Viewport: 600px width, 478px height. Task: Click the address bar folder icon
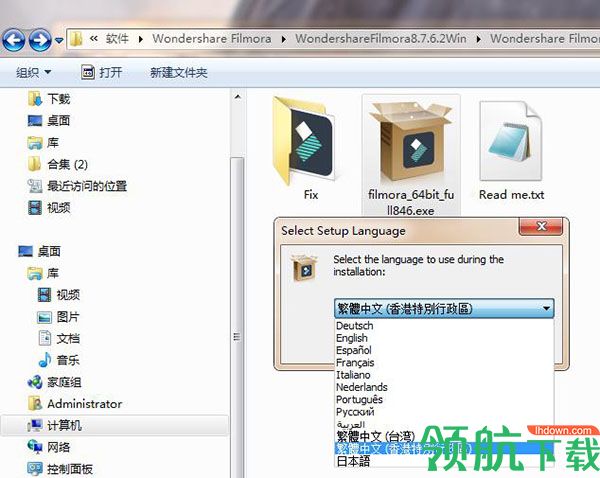tap(76, 39)
